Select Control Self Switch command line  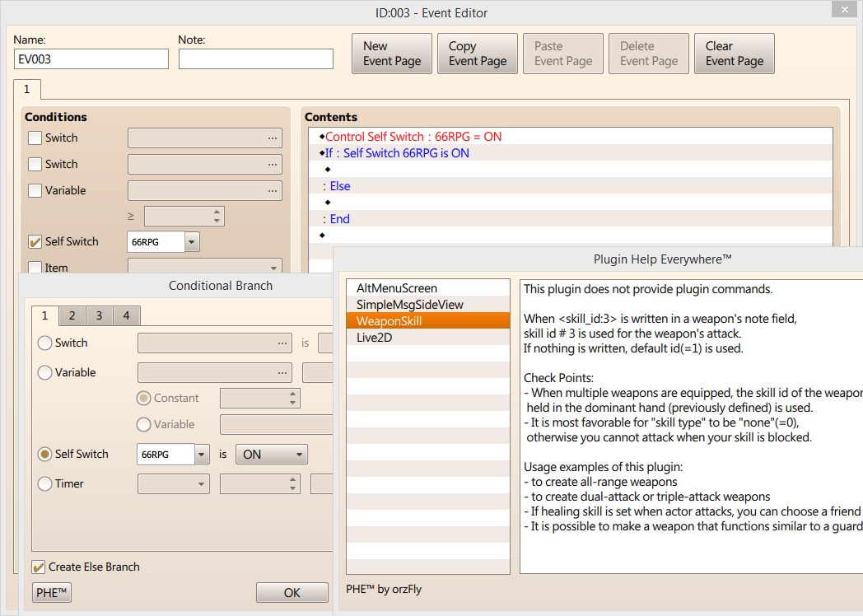click(570, 137)
